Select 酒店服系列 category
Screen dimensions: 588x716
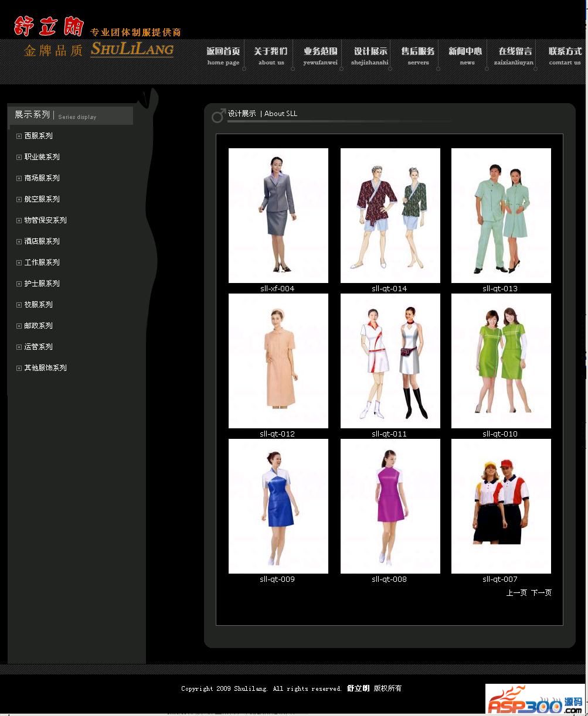point(42,241)
